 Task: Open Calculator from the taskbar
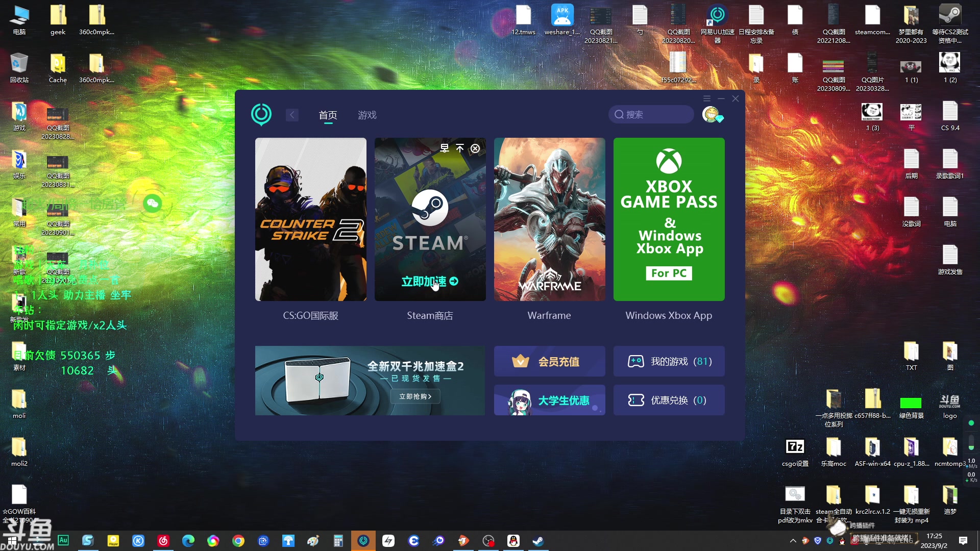[x=338, y=540]
